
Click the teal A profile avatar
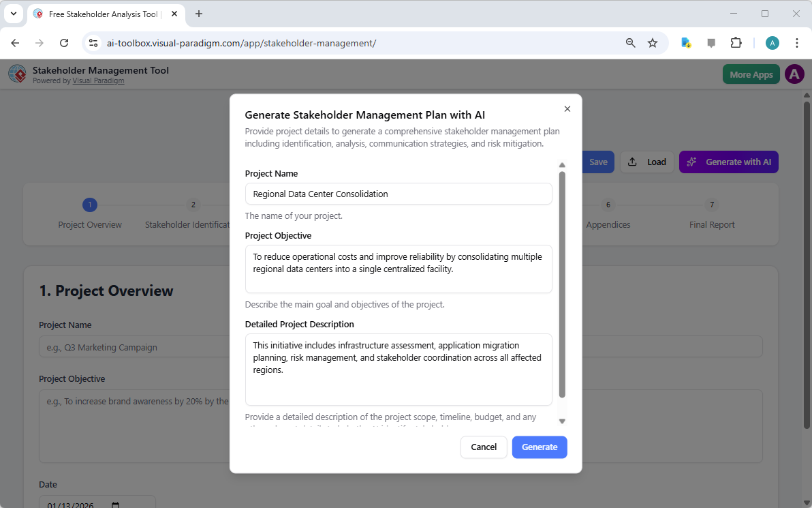pyautogui.click(x=772, y=42)
